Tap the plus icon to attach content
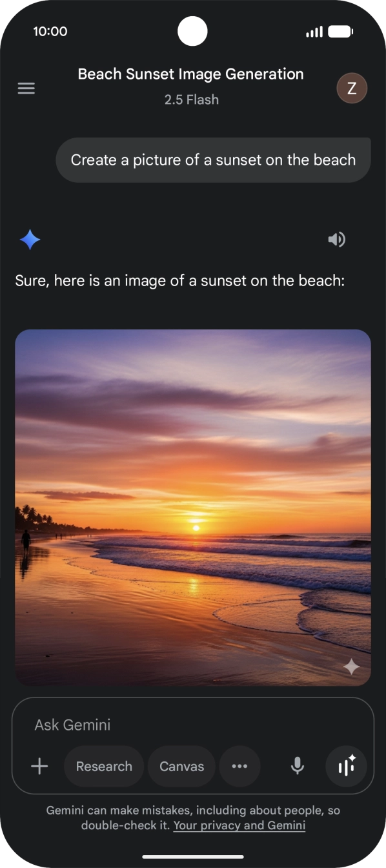The image size is (386, 868). tap(39, 766)
